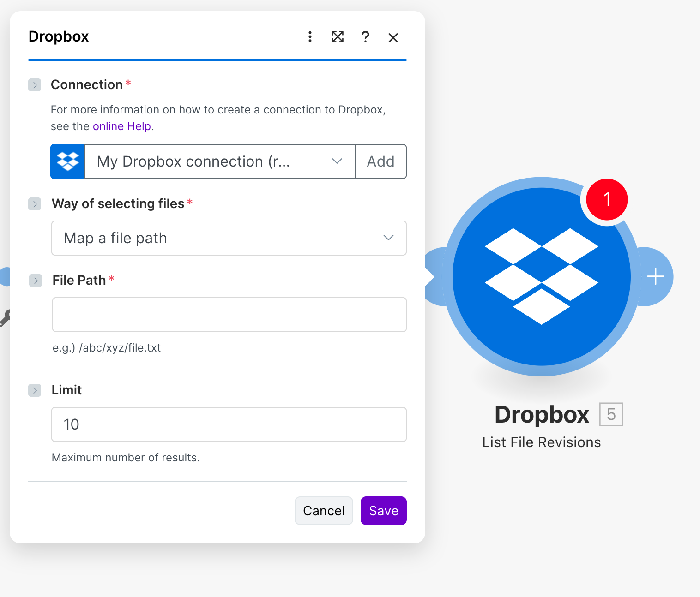Cancel the Dropbox configuration
Image resolution: width=700 pixels, height=597 pixels.
pyautogui.click(x=324, y=511)
